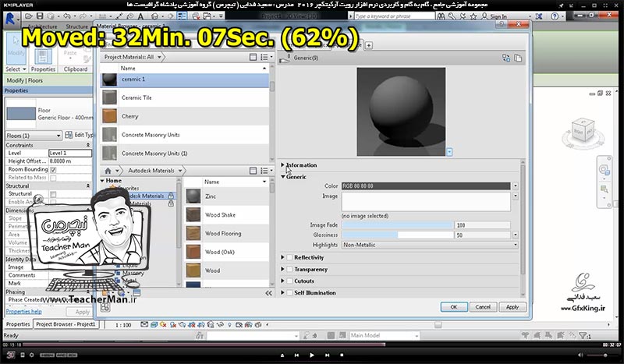Click the KMPlayer next track button

pos(327,355)
